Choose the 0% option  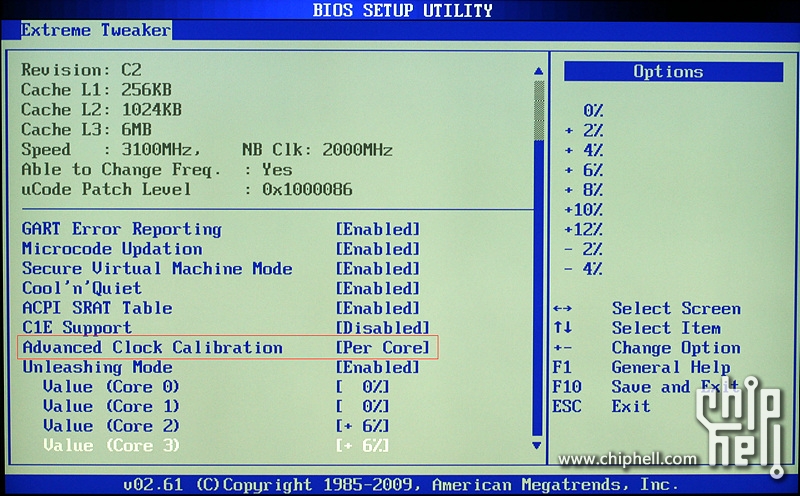pos(593,111)
